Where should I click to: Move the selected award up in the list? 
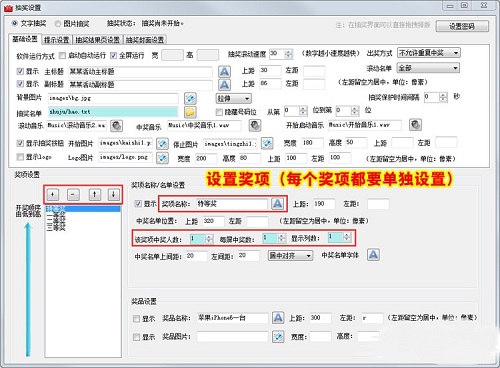[x=95, y=194]
